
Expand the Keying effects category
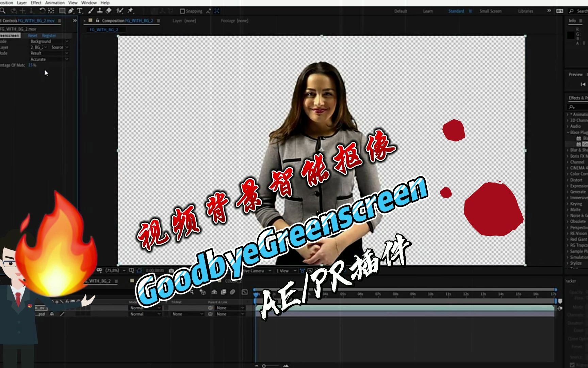tap(568, 204)
